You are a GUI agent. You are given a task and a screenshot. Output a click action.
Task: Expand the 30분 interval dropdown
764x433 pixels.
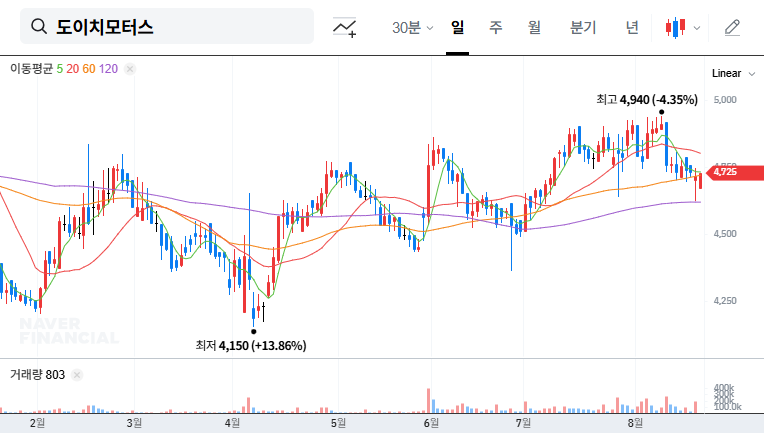click(412, 28)
